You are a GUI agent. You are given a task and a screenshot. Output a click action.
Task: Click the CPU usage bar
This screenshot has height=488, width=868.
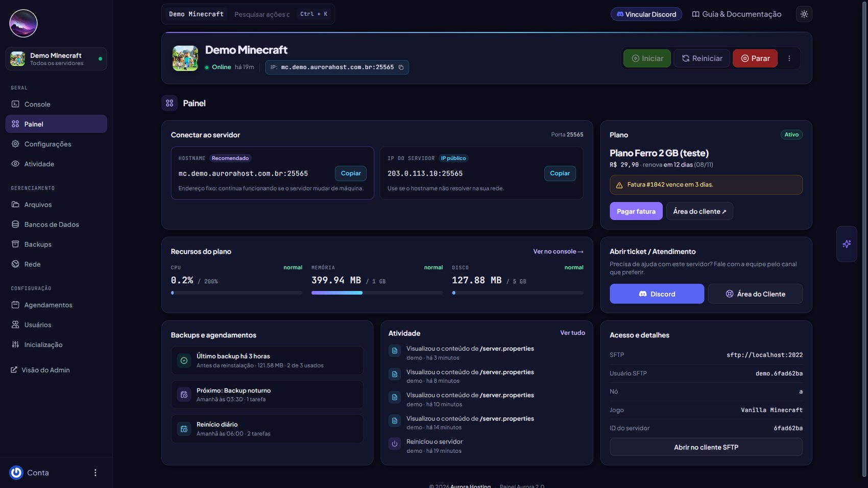[236, 293]
